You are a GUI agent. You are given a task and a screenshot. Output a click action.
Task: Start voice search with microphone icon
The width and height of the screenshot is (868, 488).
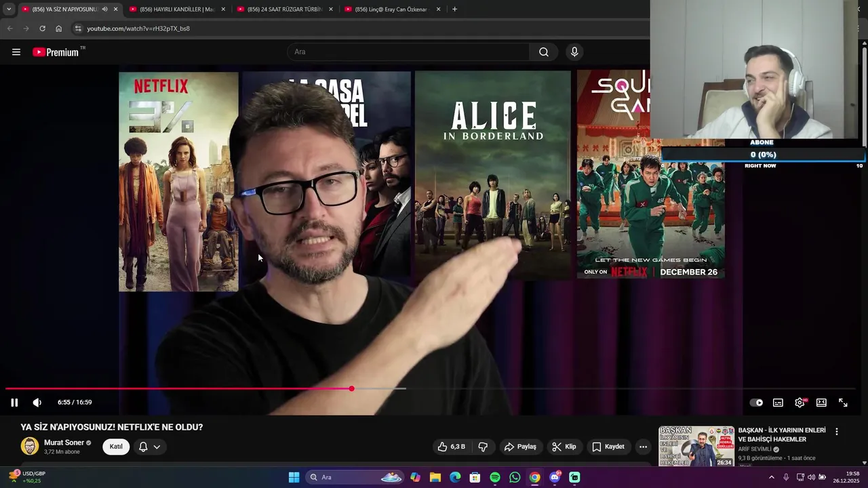coord(574,52)
